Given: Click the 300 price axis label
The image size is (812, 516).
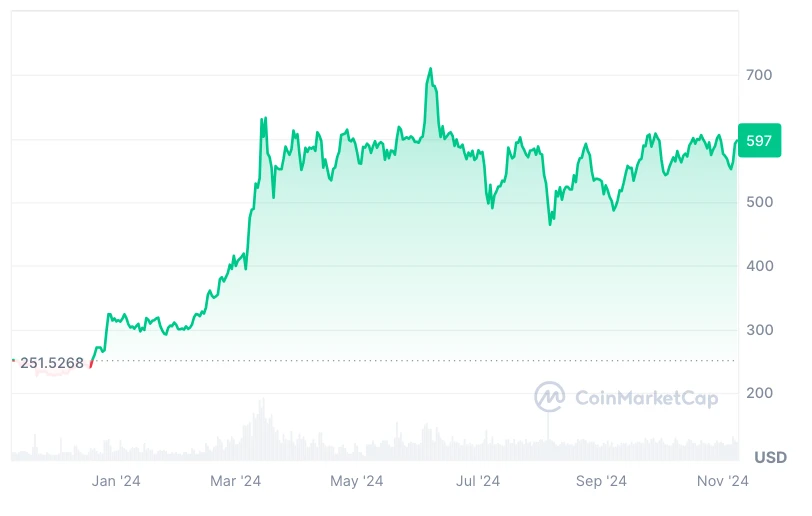Looking at the screenshot, I should click(759, 330).
